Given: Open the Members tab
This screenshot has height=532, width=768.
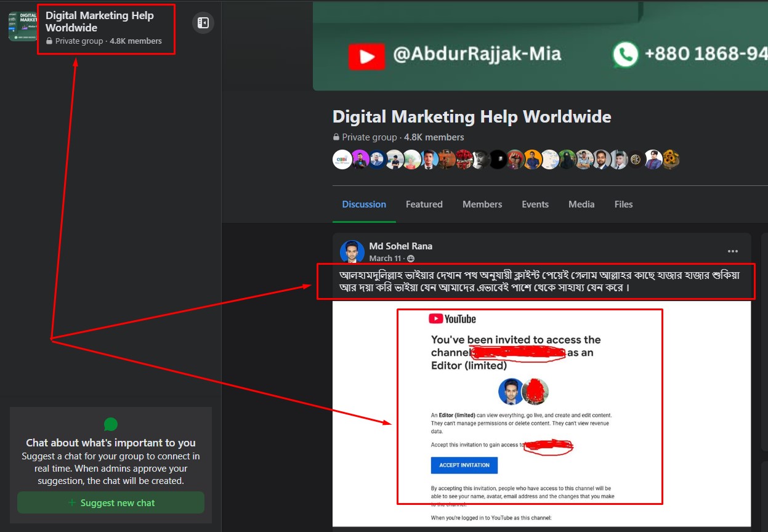Looking at the screenshot, I should (x=482, y=204).
